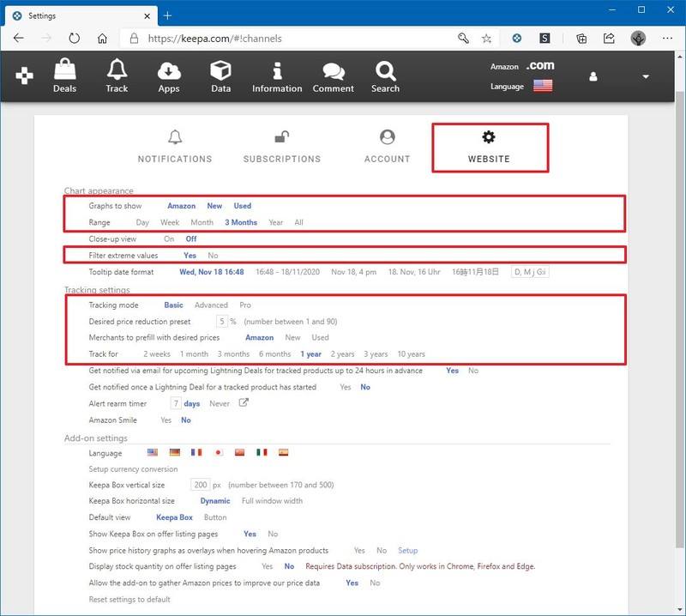Image resolution: width=686 pixels, height=616 pixels.
Task: Choose the German flag add-on language
Action: point(175,452)
